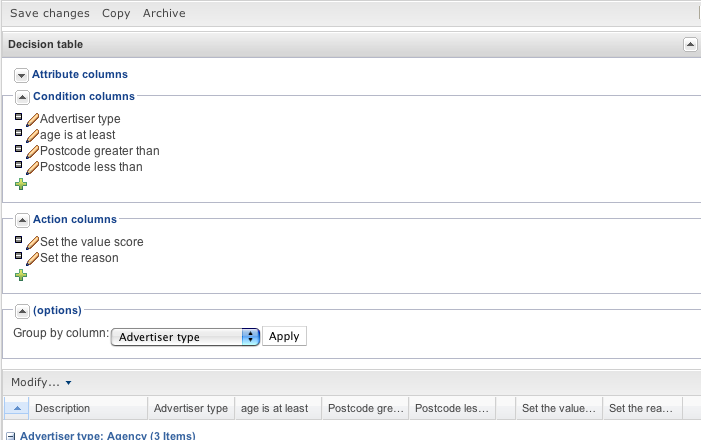
Task: Select 'Advertiser type' condition text
Action: click(x=80, y=119)
